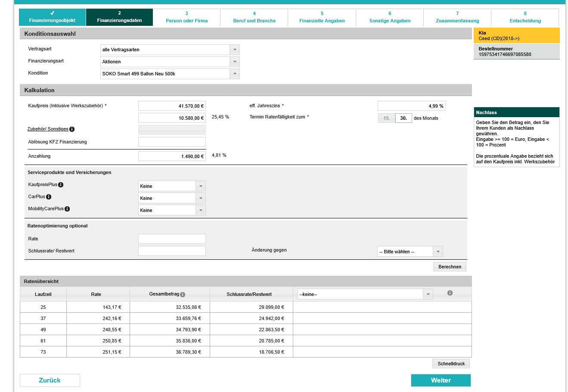Go to the Finanzierungsobjekt step tab
Screen dimensions: 568x392
(x=52, y=17)
